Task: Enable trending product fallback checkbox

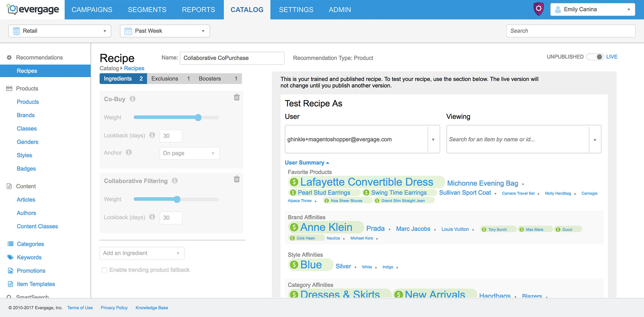Action: tap(104, 270)
